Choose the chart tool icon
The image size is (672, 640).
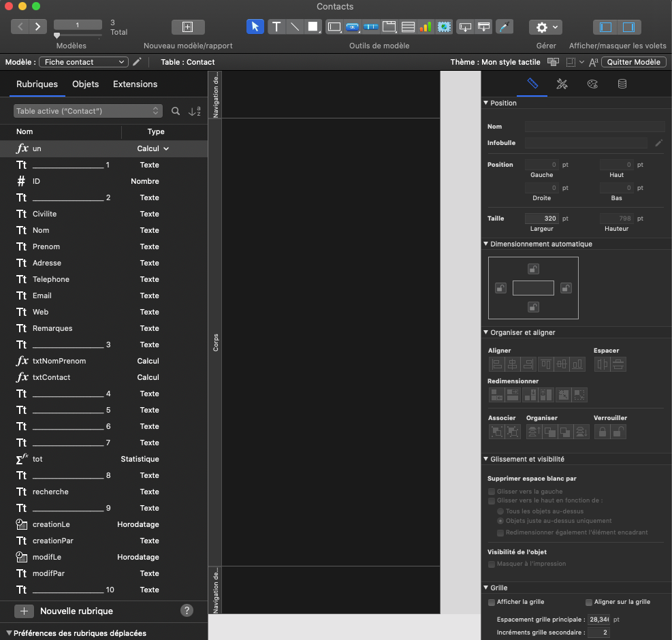(x=426, y=27)
